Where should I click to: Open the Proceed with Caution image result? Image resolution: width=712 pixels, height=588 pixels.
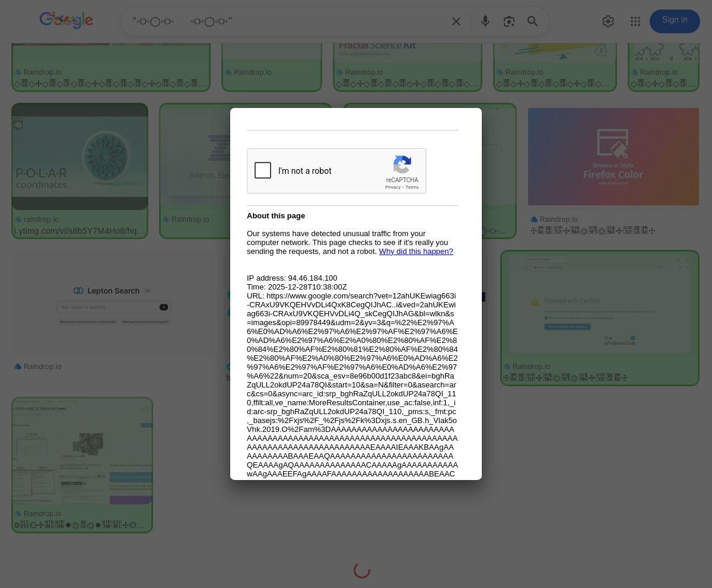pyautogui.click(x=599, y=306)
